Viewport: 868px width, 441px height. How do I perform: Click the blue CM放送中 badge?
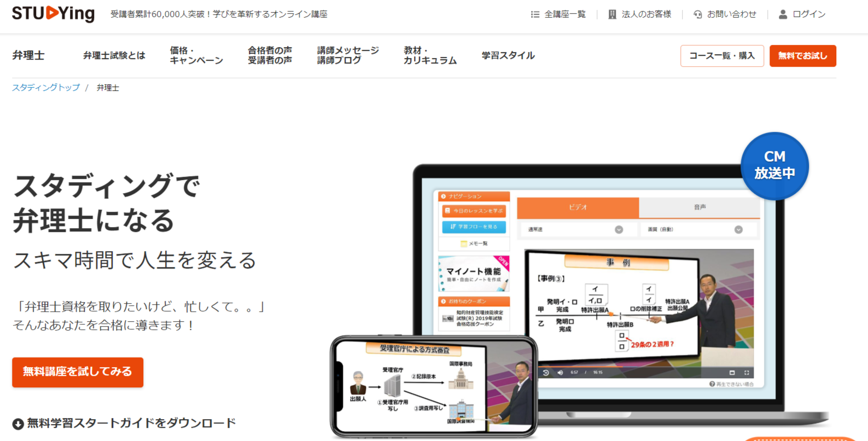click(774, 165)
